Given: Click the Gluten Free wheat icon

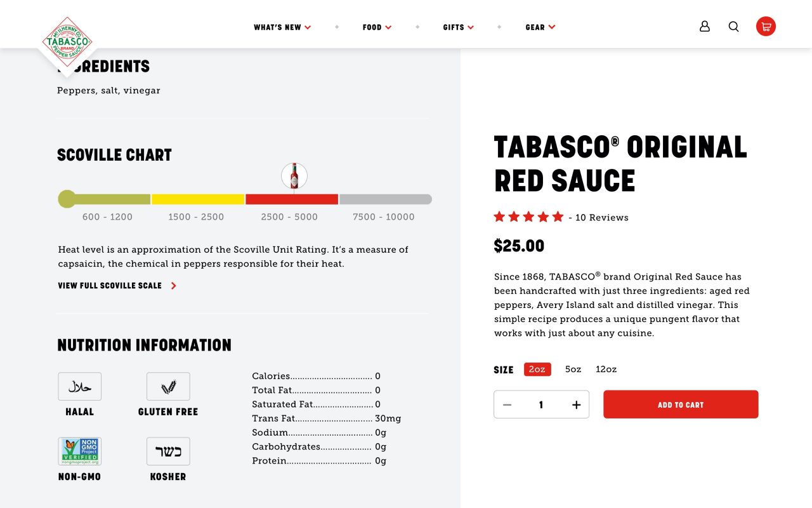Looking at the screenshot, I should pos(168,386).
